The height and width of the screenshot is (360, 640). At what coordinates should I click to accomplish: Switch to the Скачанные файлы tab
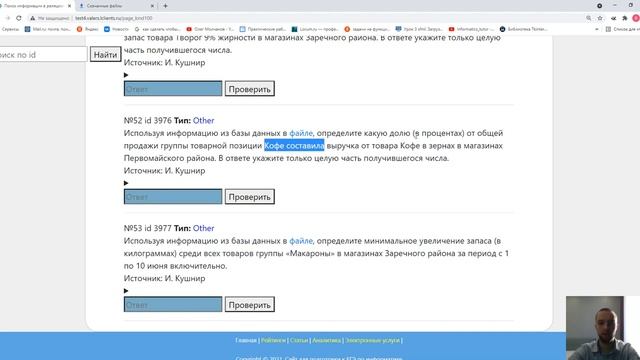pyautogui.click(x=117, y=6)
